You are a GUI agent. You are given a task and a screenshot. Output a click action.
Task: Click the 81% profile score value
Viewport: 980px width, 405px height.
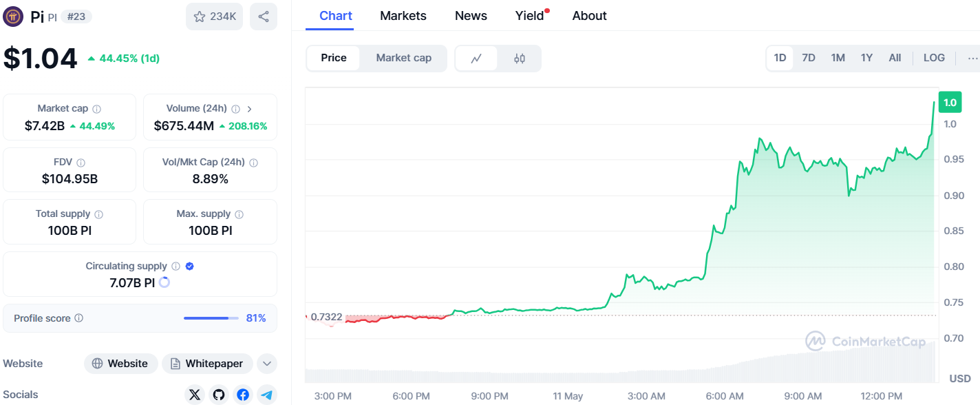click(256, 318)
